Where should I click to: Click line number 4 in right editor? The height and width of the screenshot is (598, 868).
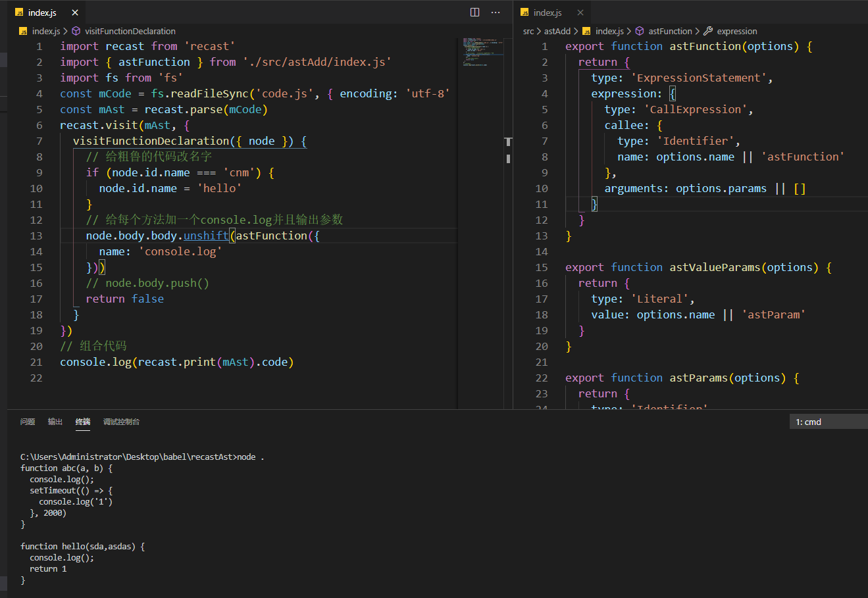(x=544, y=93)
